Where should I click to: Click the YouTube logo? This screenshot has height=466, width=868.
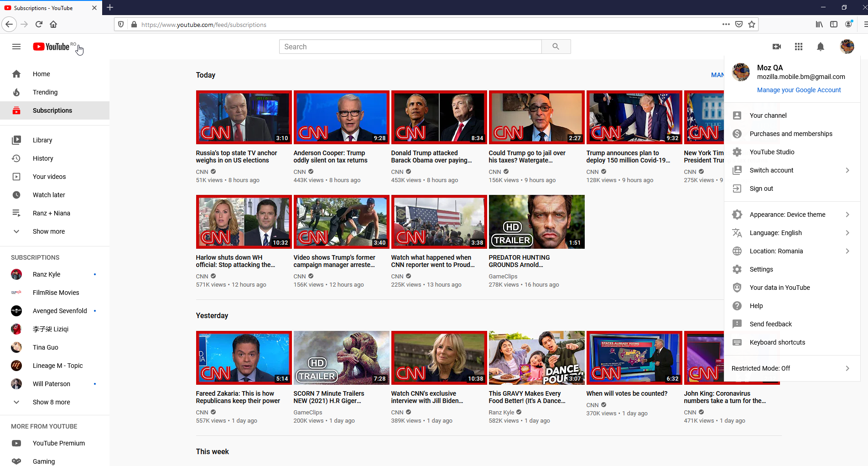pos(51,47)
